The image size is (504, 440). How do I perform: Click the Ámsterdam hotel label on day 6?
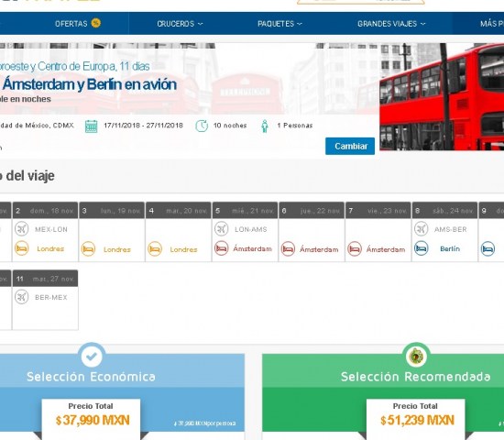click(319, 249)
